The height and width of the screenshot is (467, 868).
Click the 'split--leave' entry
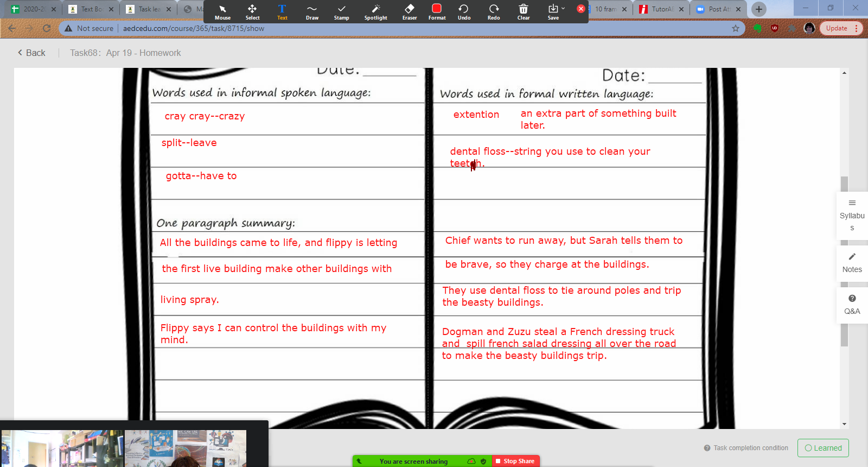pyautogui.click(x=189, y=143)
